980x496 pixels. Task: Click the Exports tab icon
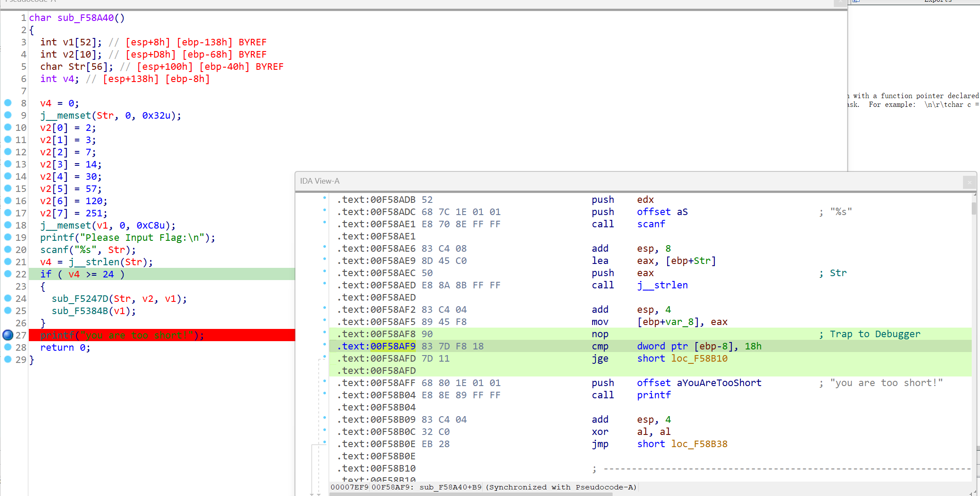point(856,1)
